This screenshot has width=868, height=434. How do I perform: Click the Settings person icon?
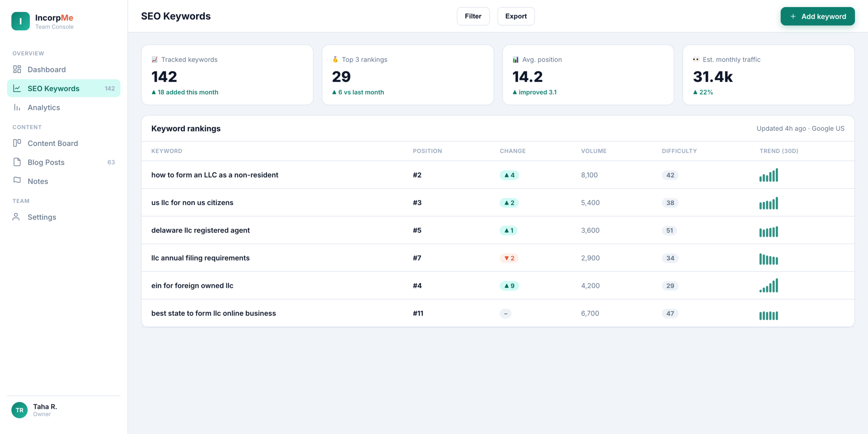point(16,217)
